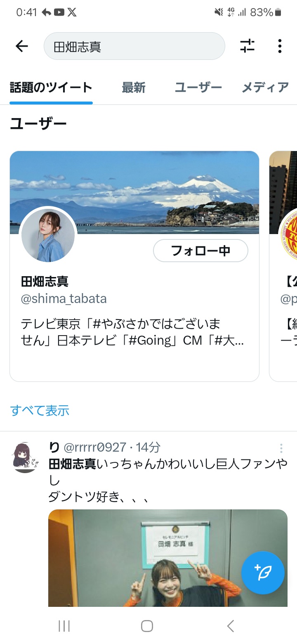The height and width of the screenshot is (644, 297).
Task: Open the three-dot overflow menu
Action: click(280, 46)
